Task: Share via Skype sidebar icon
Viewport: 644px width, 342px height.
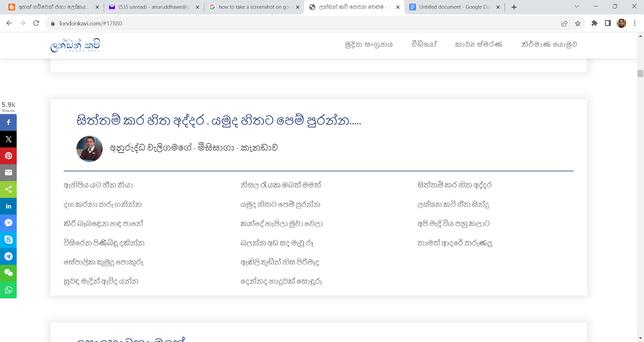Action: [x=8, y=240]
